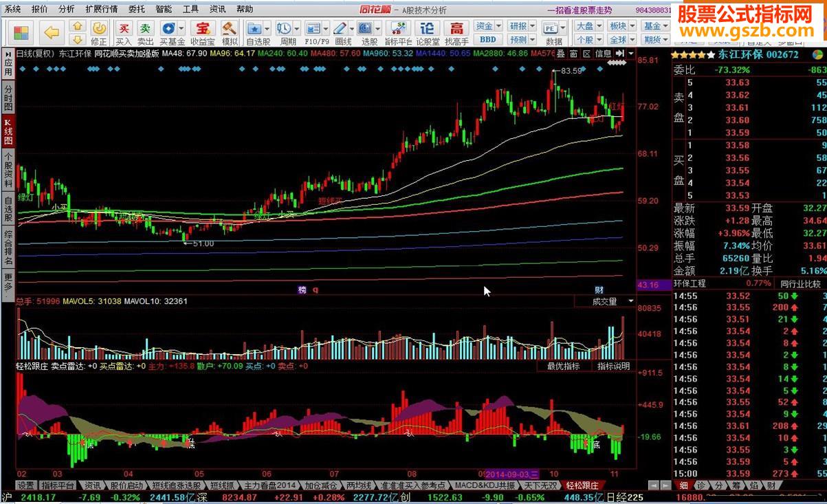
Task: Click the 区 range statistics icon
Action: click(x=586, y=54)
